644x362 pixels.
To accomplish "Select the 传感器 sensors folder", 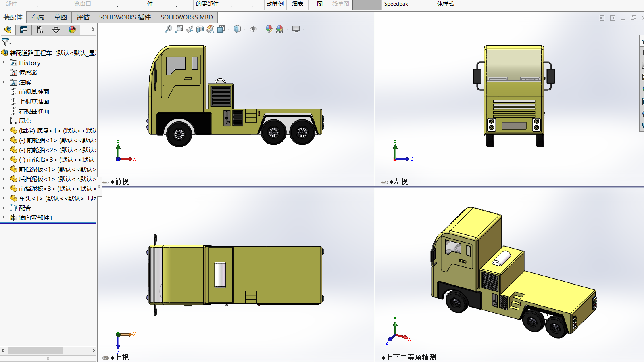I will click(28, 73).
